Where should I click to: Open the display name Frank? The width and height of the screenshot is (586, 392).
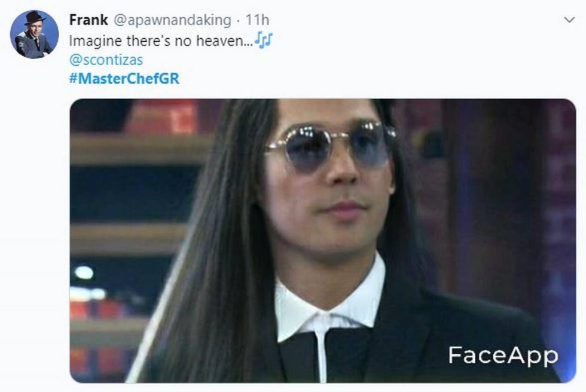click(x=88, y=20)
